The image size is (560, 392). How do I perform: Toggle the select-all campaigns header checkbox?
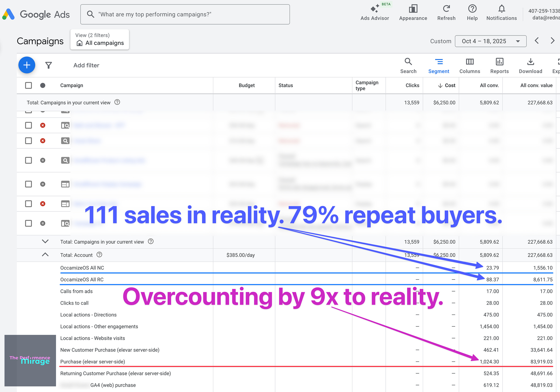(28, 85)
